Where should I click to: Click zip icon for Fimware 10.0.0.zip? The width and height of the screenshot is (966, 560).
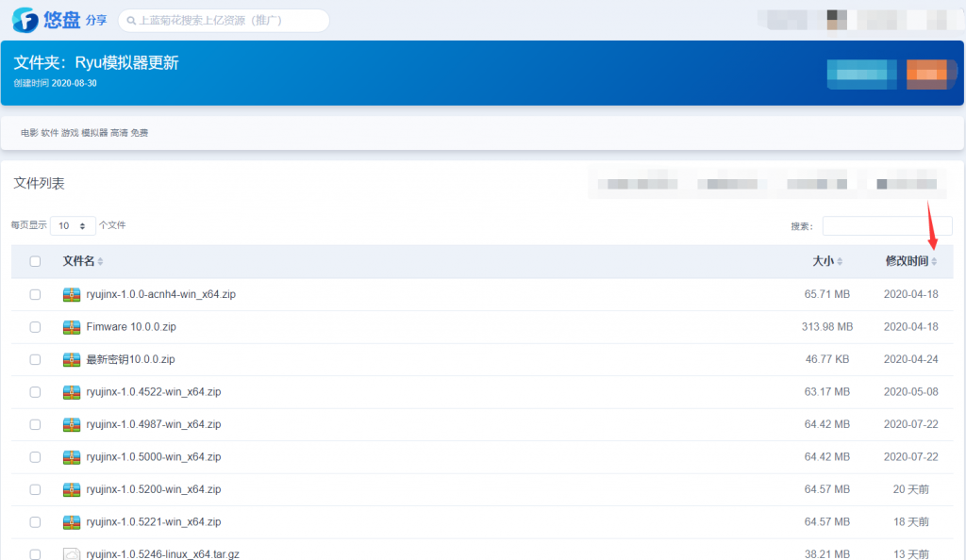72,327
